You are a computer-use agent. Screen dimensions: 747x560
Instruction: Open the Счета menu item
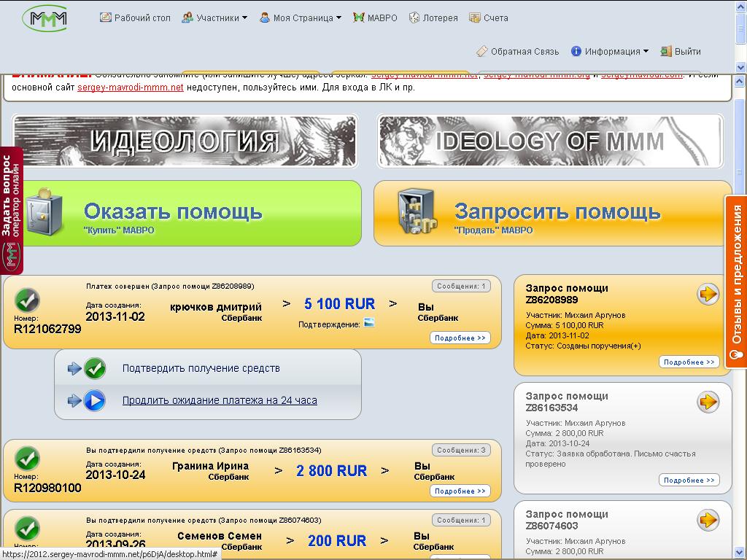pos(488,17)
